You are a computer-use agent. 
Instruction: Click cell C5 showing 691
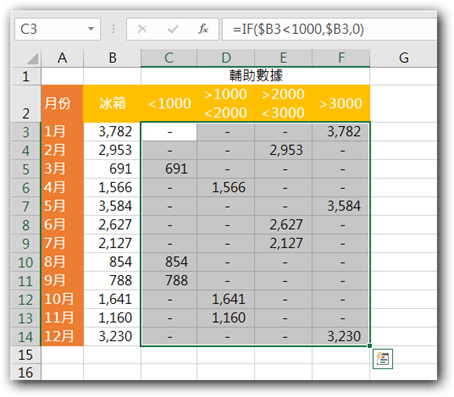coord(169,169)
